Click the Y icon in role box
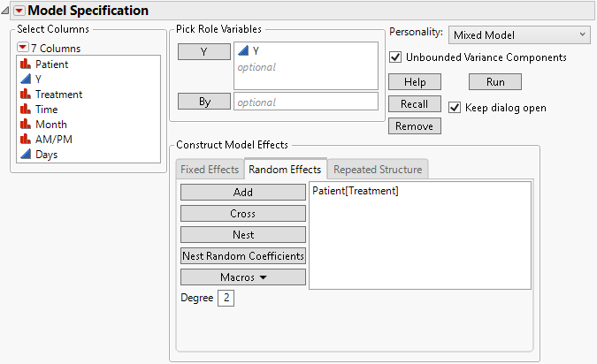Viewport: 597px width, 364px height. pyautogui.click(x=242, y=51)
